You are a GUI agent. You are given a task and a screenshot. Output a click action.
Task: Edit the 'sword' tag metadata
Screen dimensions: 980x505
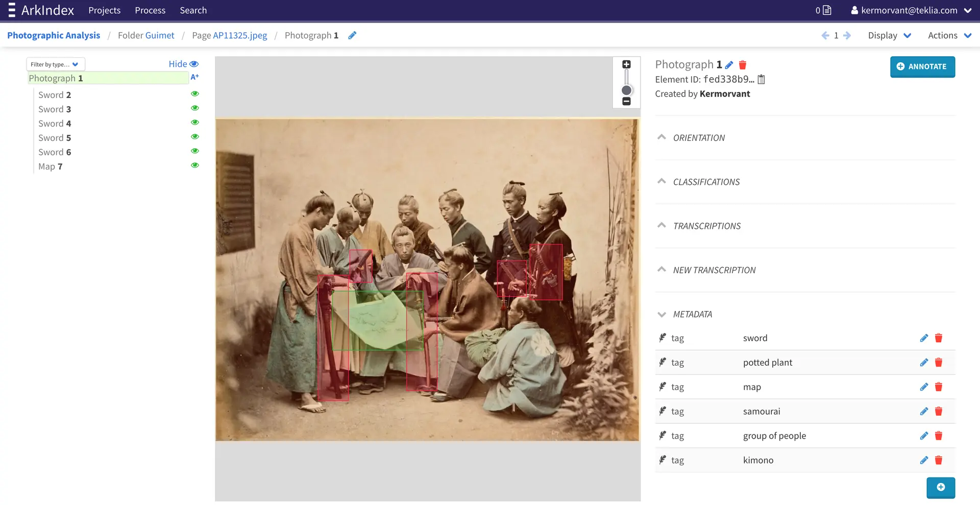click(x=924, y=338)
